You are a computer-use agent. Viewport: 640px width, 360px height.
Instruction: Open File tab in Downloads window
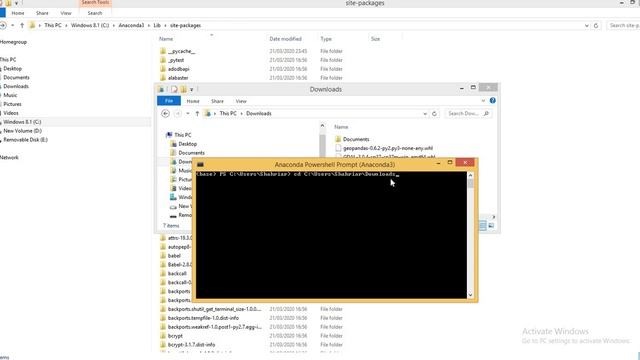click(169, 101)
